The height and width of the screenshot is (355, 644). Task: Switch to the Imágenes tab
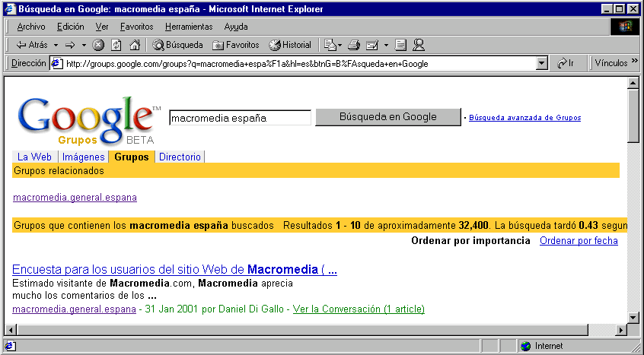coord(84,157)
